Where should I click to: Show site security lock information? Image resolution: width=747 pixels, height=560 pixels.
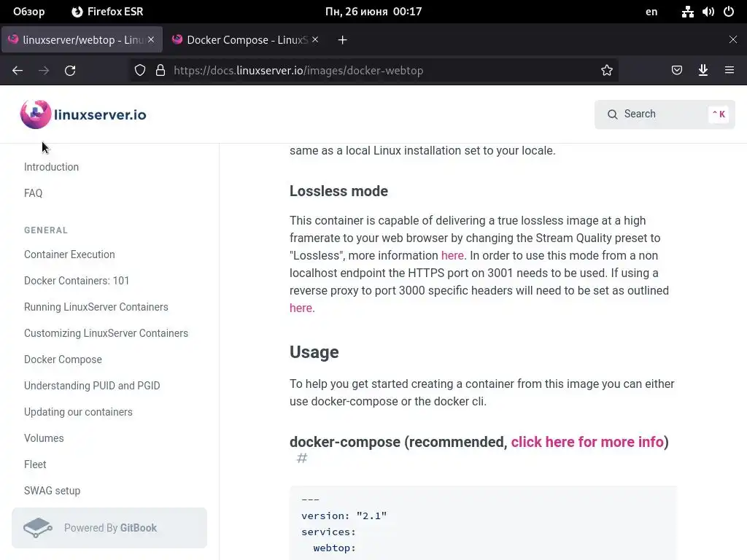click(160, 70)
